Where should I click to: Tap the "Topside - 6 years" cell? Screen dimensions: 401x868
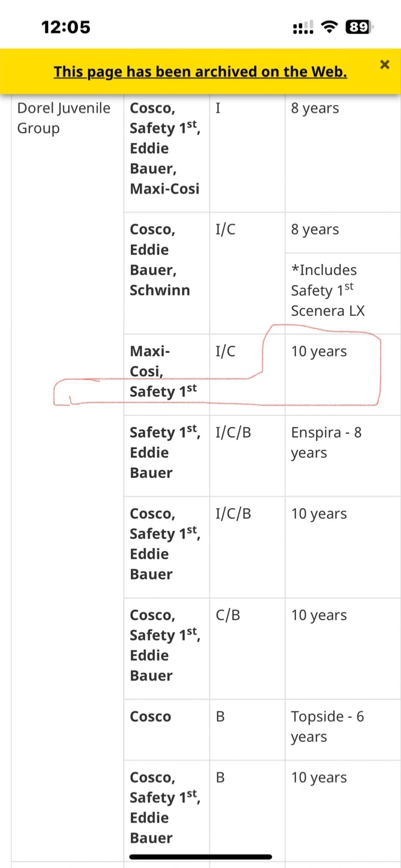pyautogui.click(x=327, y=726)
